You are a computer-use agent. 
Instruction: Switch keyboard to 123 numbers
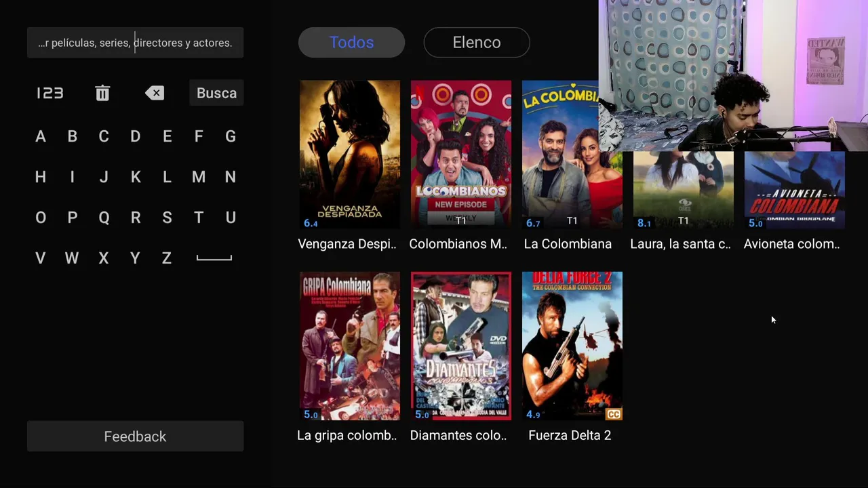[50, 93]
